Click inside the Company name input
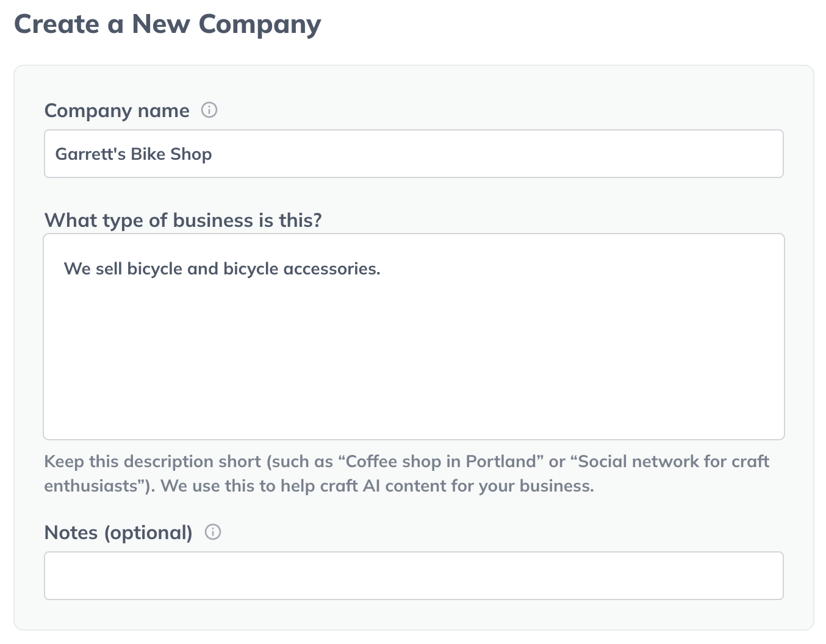Viewport: 826px width, 644px height. point(414,153)
